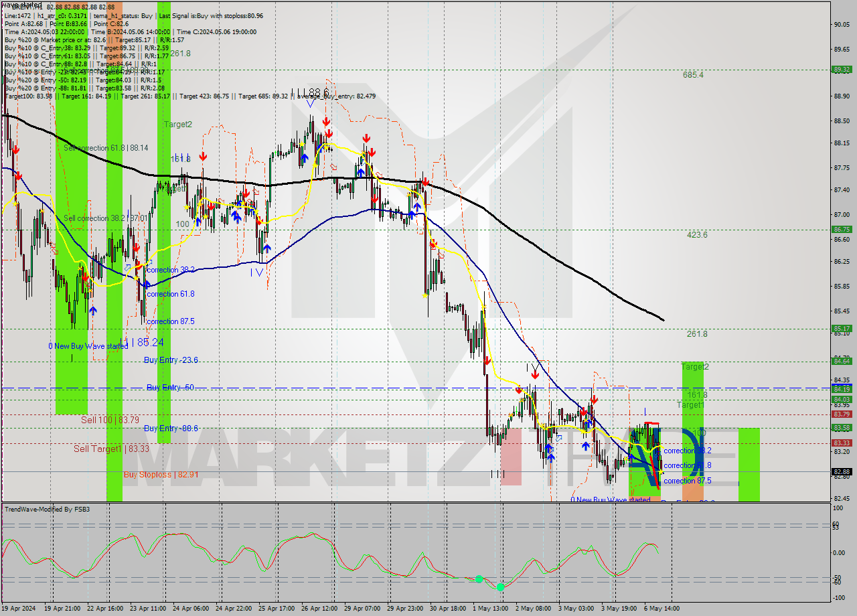Viewport: 857px width, 616px height.
Task: Click the 'Buy Entry -88.6' level label
Action: tap(171, 429)
